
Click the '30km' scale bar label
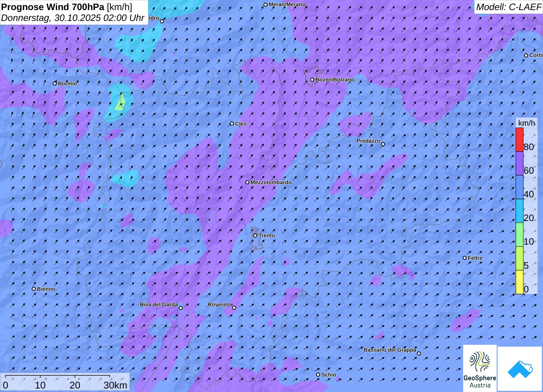pos(115,385)
